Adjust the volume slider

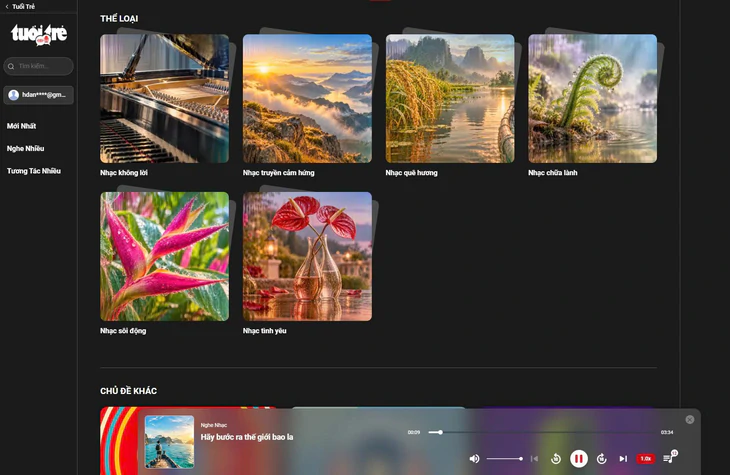(505, 459)
